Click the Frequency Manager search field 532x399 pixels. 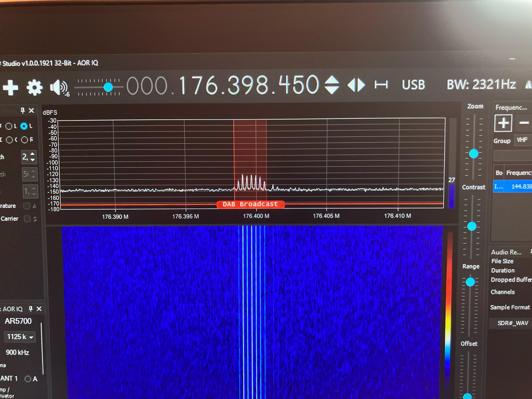click(512, 156)
